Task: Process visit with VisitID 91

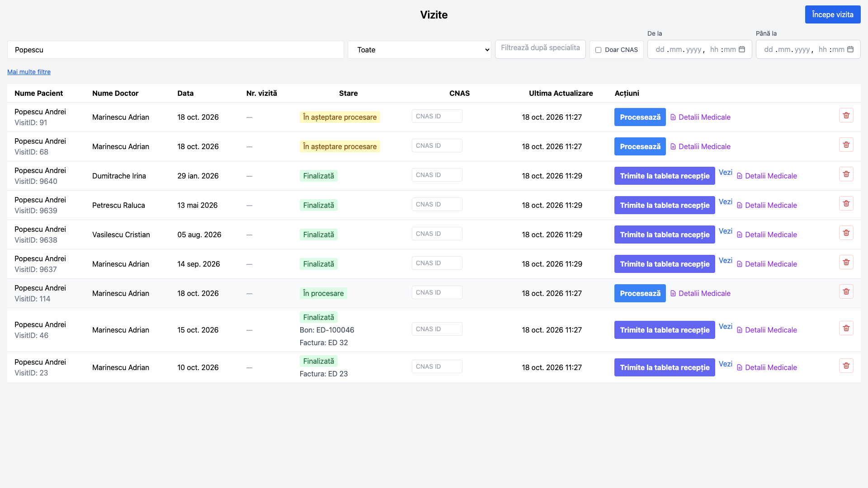Action: [x=640, y=117]
